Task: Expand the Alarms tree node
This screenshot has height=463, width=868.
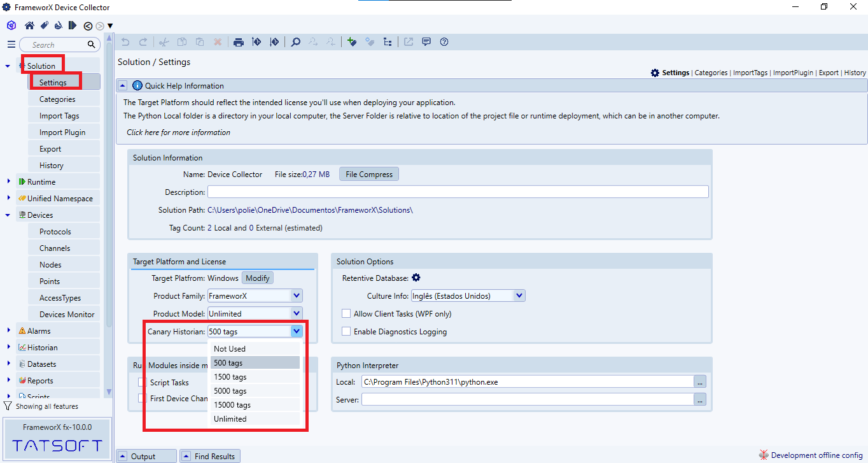Action: [x=8, y=331]
